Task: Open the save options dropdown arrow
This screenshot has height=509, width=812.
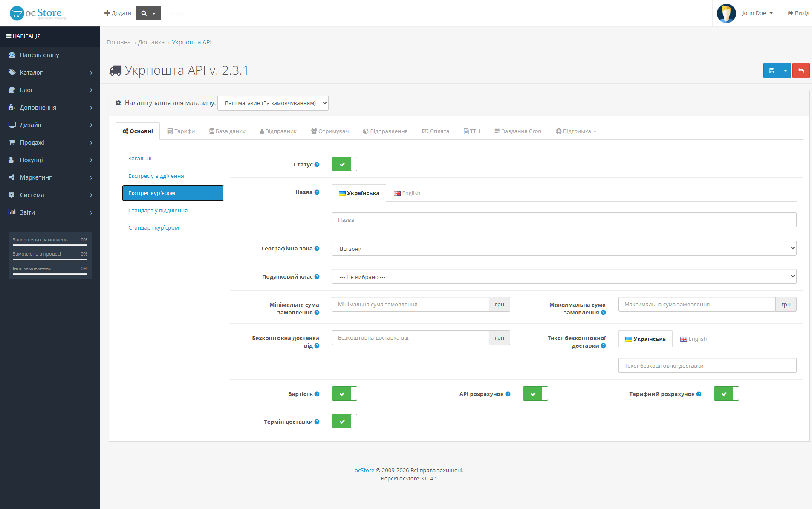Action: [786, 70]
